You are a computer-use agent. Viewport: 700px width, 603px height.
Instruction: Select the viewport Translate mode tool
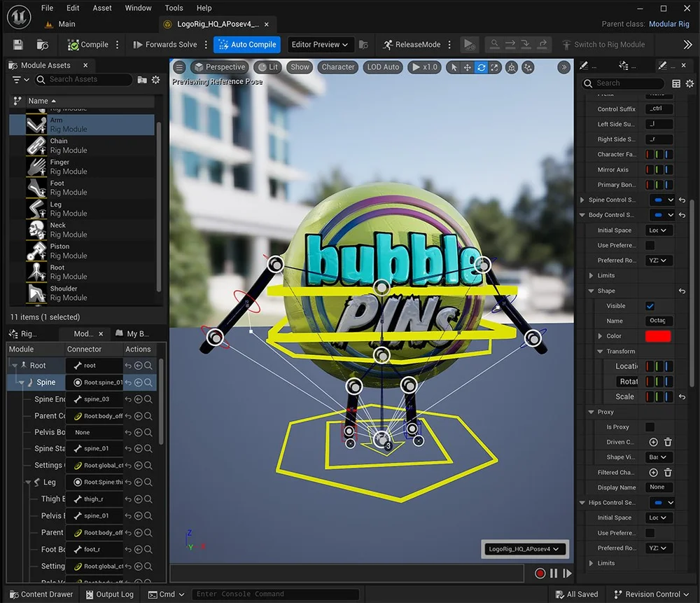click(x=468, y=67)
